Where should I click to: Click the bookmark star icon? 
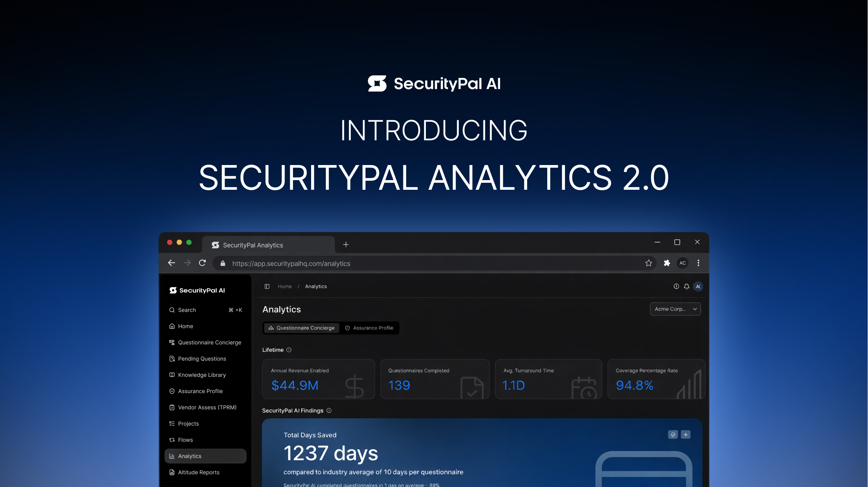pyautogui.click(x=648, y=263)
